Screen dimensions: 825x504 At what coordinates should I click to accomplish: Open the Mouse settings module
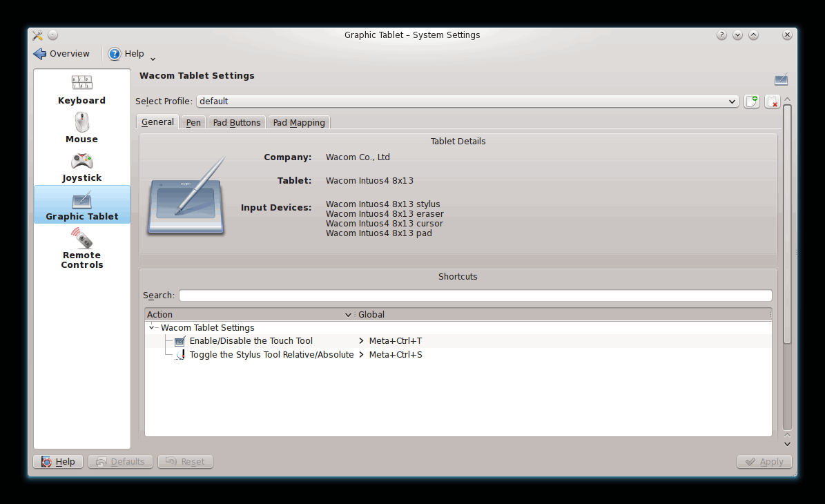pyautogui.click(x=81, y=128)
